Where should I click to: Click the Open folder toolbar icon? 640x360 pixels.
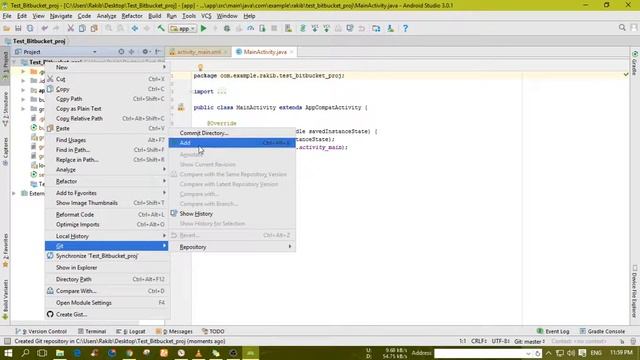click(x=7, y=29)
